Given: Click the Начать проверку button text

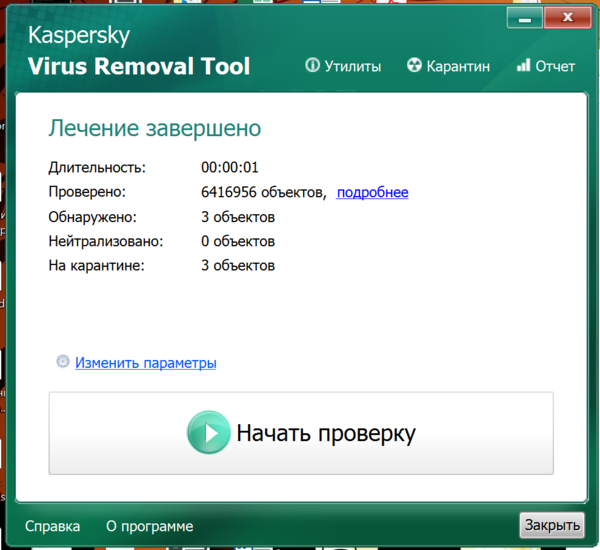Looking at the screenshot, I should 325,434.
